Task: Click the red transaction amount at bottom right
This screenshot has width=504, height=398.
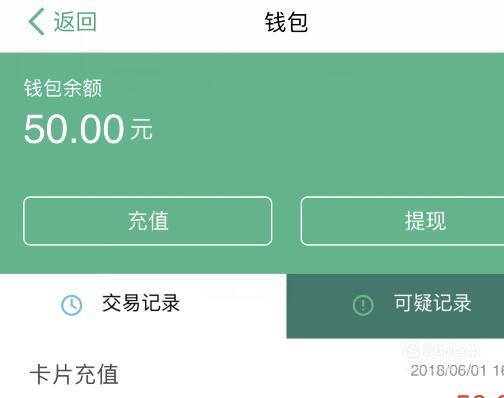Action: click(480, 396)
